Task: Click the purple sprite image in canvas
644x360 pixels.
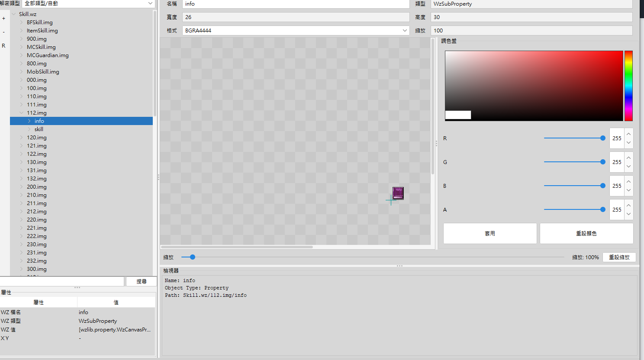Action: (398, 193)
